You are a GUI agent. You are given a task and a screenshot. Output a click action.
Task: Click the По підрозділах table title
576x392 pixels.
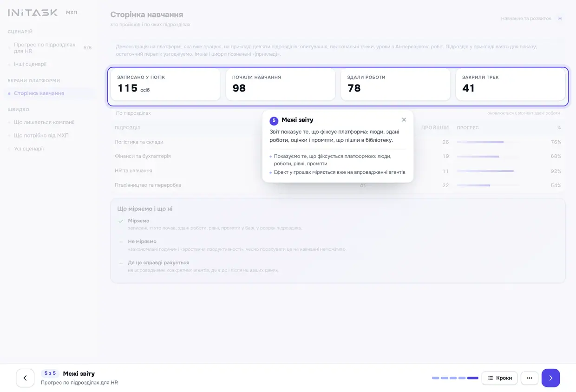[x=133, y=113]
